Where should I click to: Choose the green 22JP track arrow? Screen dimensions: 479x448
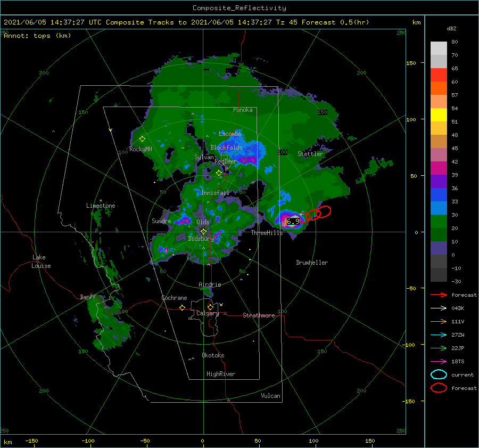[439, 348]
